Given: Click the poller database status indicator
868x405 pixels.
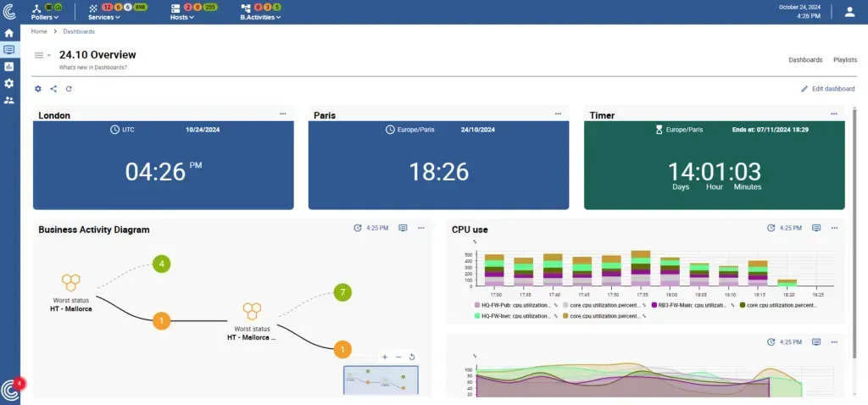Looking at the screenshot, I should (x=48, y=7).
